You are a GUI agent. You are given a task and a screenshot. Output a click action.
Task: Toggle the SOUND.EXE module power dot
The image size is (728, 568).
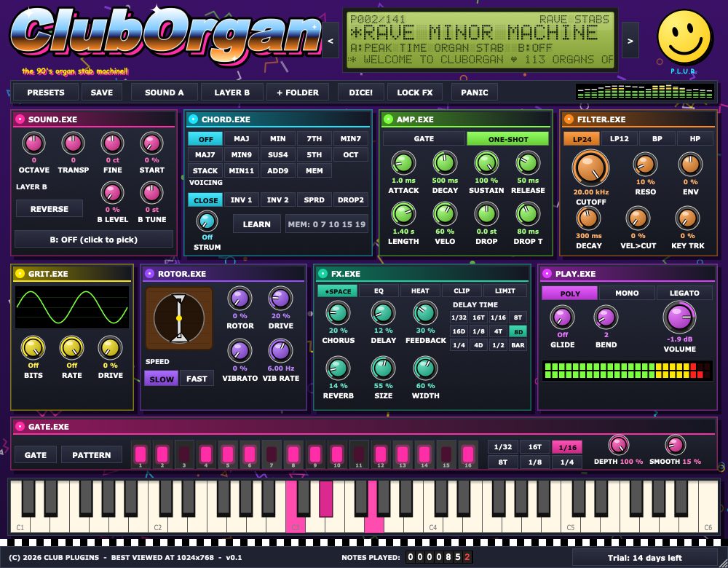click(x=20, y=119)
